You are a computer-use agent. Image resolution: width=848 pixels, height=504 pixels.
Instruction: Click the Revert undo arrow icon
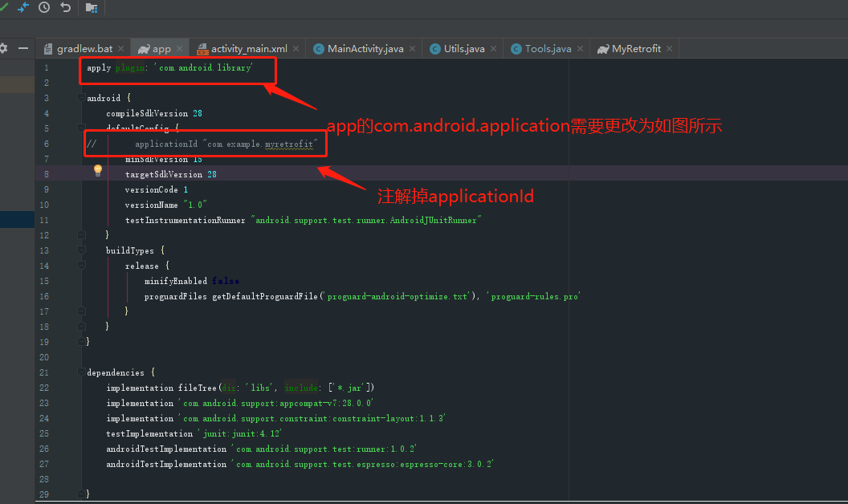65,7
